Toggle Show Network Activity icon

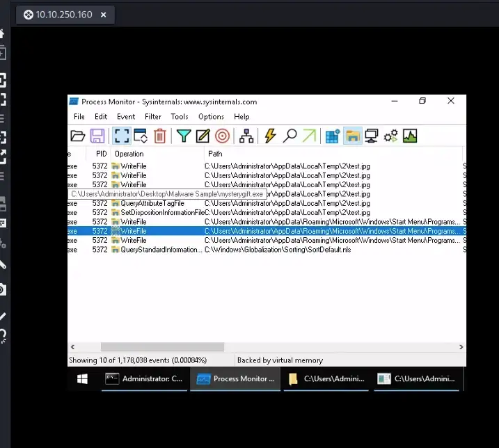coord(372,136)
